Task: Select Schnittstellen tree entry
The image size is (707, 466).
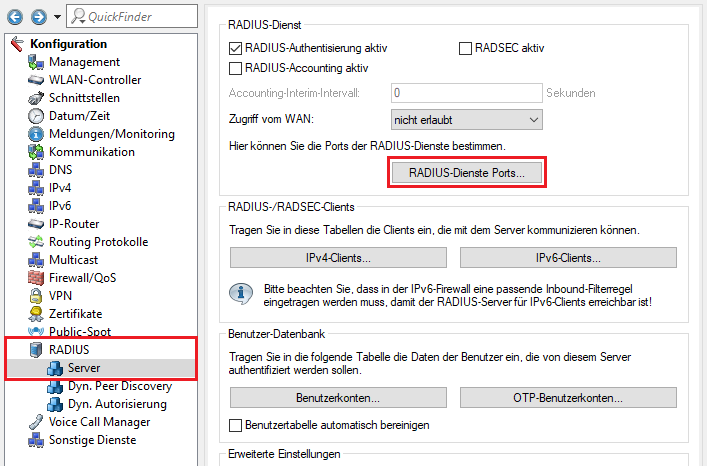Action: click(x=84, y=98)
